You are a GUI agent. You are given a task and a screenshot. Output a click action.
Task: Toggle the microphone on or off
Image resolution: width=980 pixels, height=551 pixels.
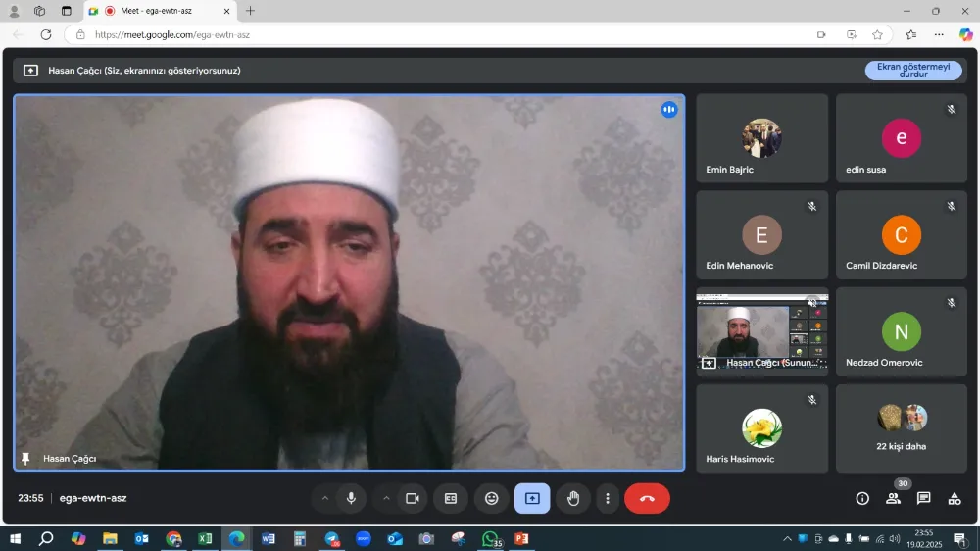(x=351, y=498)
